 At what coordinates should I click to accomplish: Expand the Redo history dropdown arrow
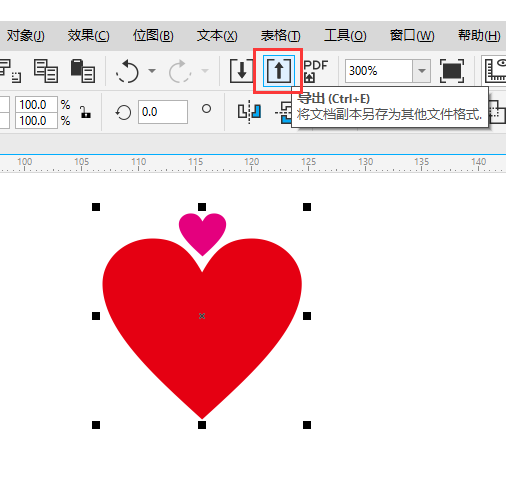tap(205, 71)
